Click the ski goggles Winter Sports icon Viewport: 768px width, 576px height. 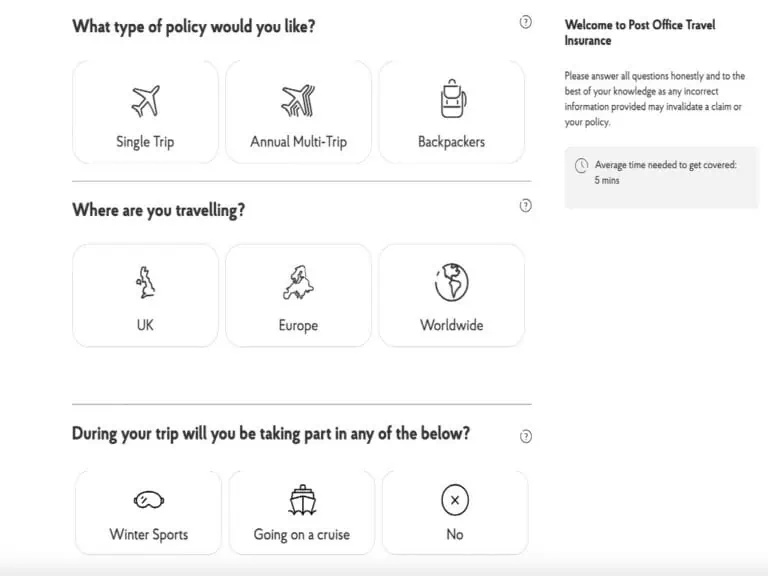tap(149, 500)
